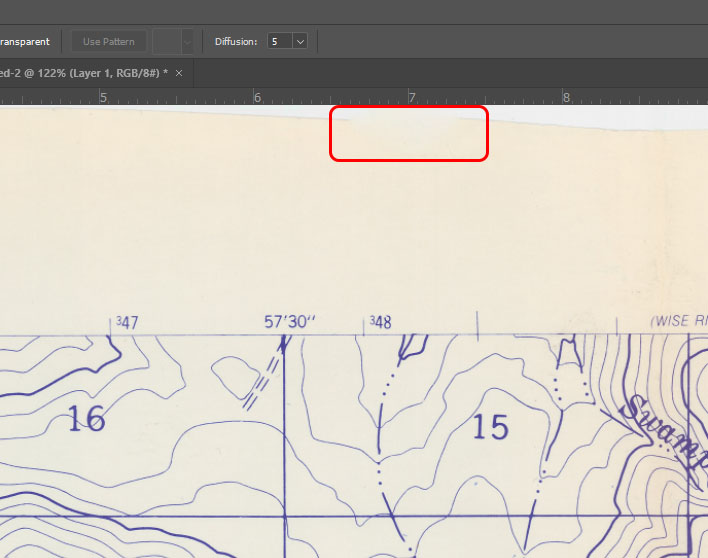Click the section number 15 on the map
The width and height of the screenshot is (708, 558).
click(490, 427)
